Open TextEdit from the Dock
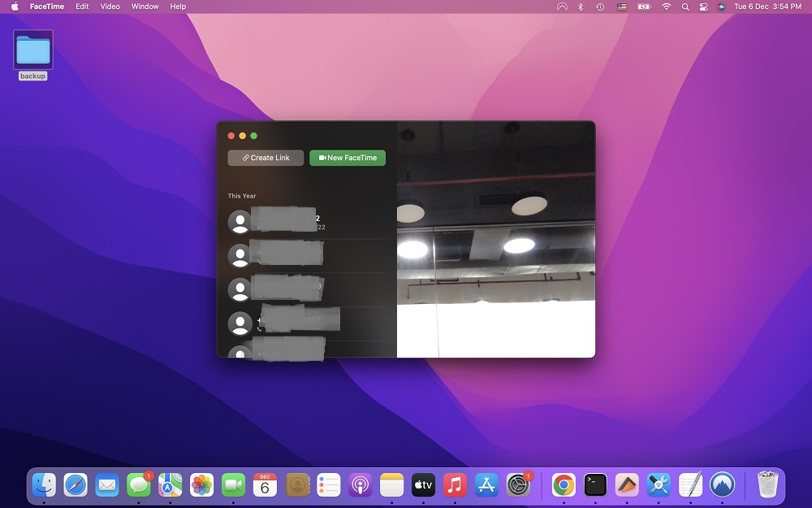 (x=690, y=485)
